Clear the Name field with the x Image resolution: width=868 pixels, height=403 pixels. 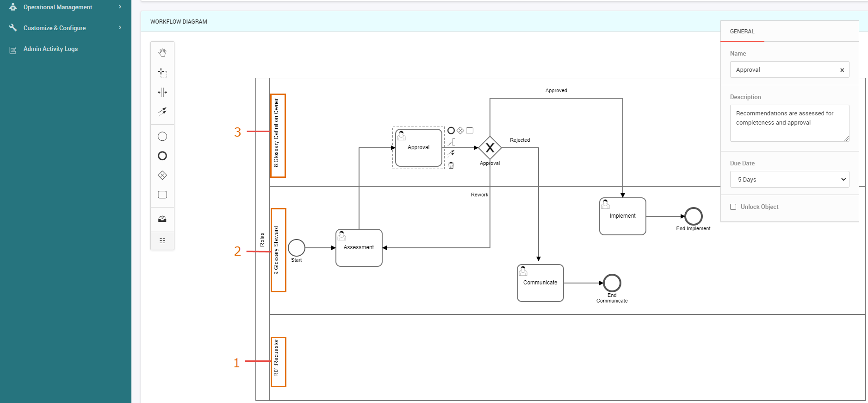[x=842, y=70]
